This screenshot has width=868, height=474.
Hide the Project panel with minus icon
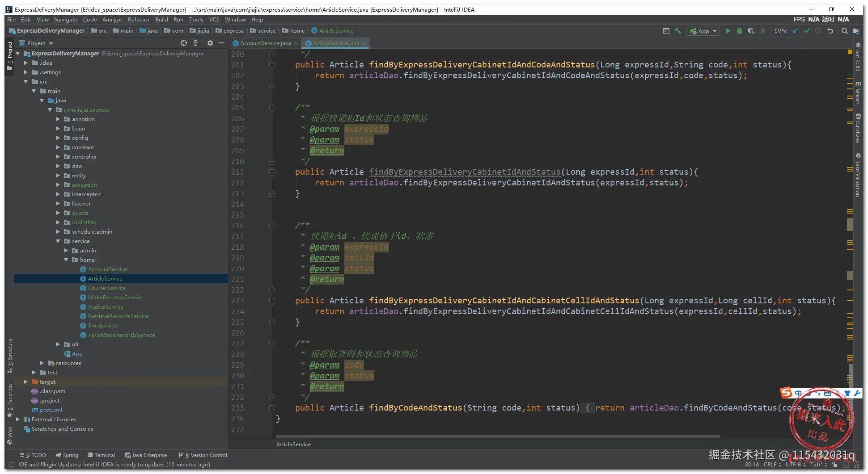222,43
